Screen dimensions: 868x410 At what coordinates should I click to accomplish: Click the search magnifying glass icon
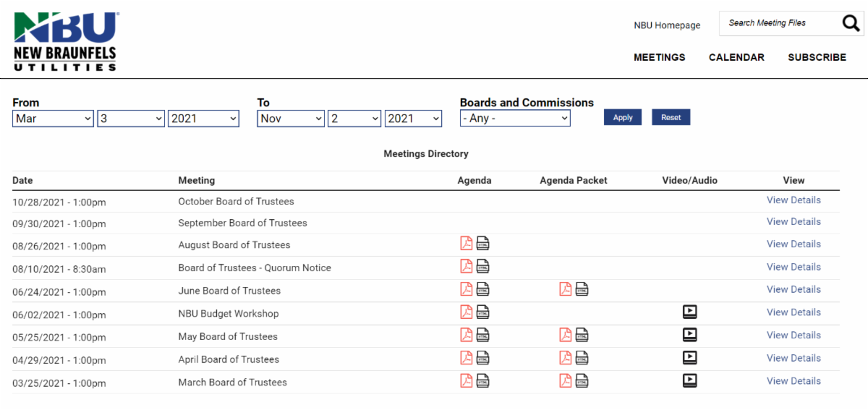[x=851, y=23]
